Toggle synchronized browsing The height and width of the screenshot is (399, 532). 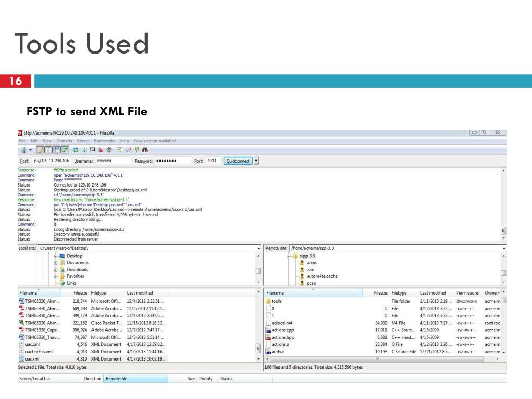coord(137,150)
